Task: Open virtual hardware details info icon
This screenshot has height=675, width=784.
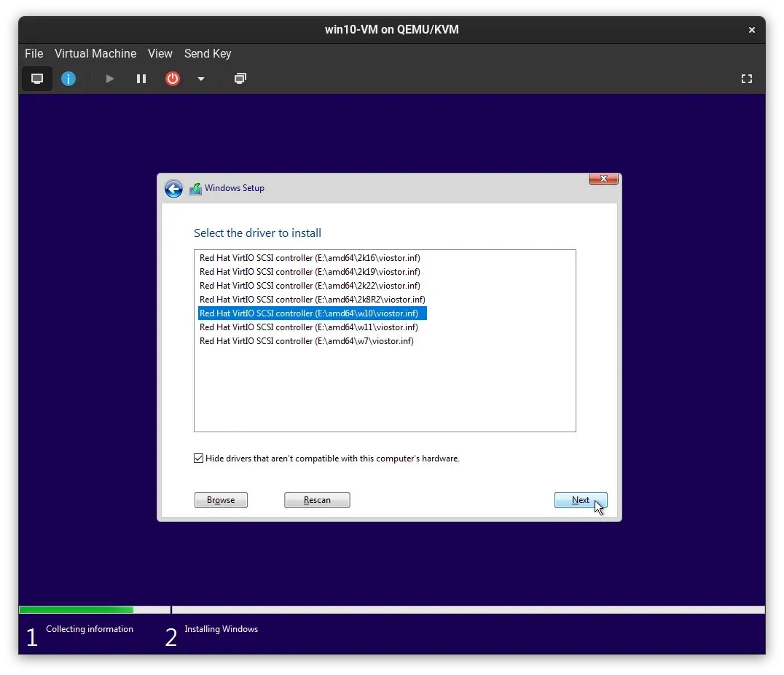Action: tap(68, 79)
